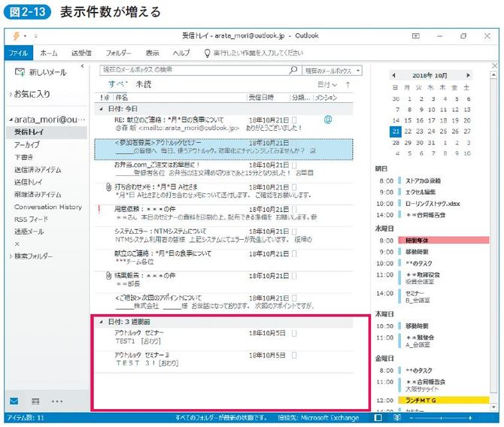Select the 受信トレイ folder
Viewport: 504px width, 427px height.
(47, 132)
